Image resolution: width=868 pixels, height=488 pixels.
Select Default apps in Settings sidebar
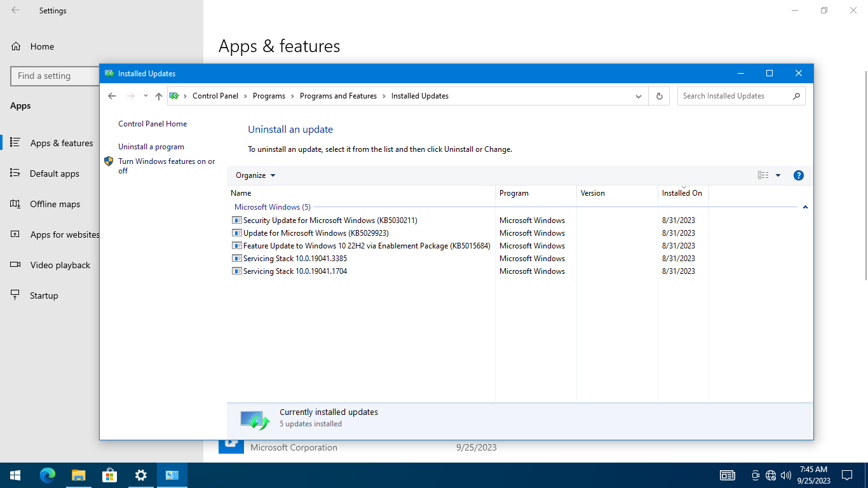(55, 173)
